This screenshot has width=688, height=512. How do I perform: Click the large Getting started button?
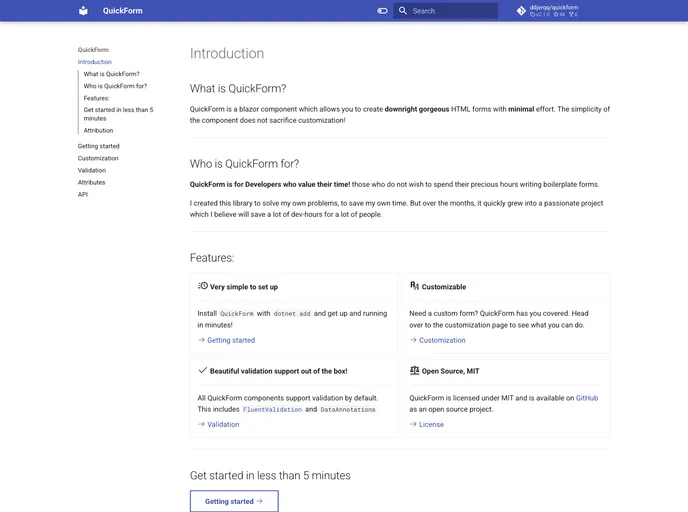(x=234, y=501)
